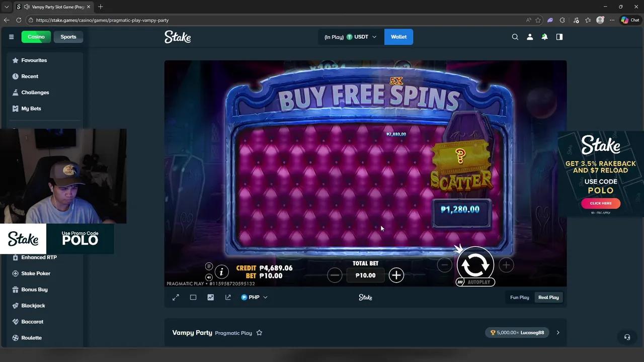The width and height of the screenshot is (644, 362).
Task: Open live stats chart icon
Action: (210, 297)
